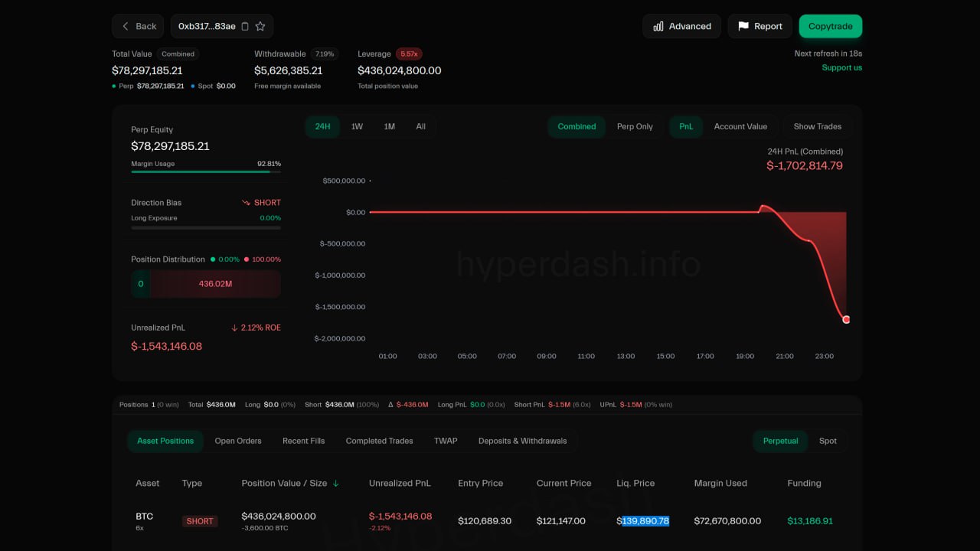Switch to Deposits & Withdrawals tab
Viewport: 980px width, 551px height.
(522, 441)
